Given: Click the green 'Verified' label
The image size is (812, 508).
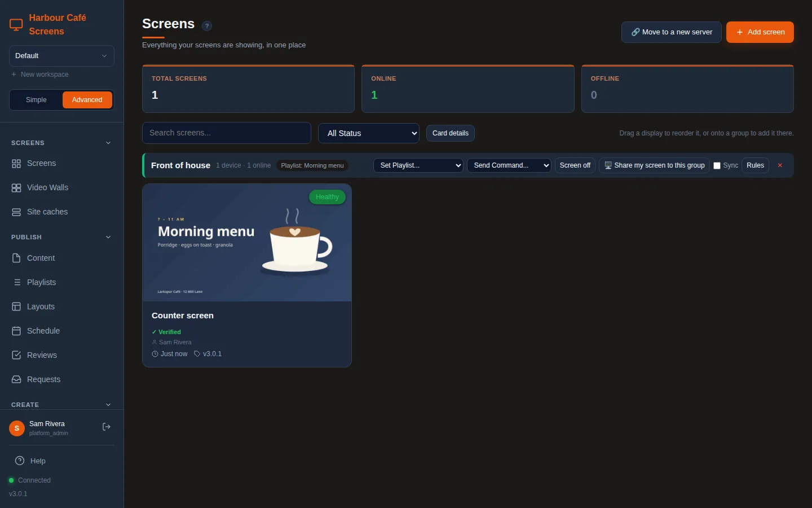Looking at the screenshot, I should [166, 332].
